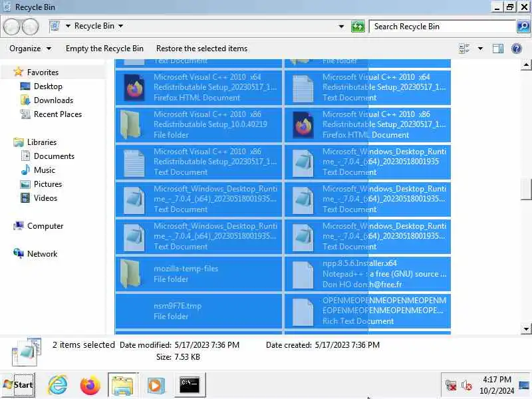
Task: Open the Music library
Action: pyautogui.click(x=45, y=170)
